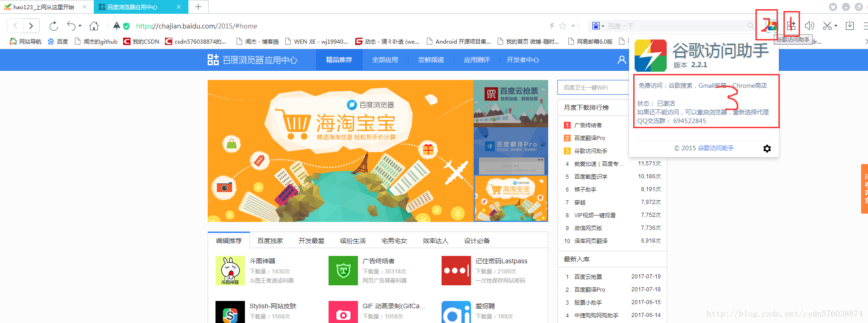Viewport: 868px width, 323px height.
Task: Open the bookmark star dropdown arrow
Action: 573,26
